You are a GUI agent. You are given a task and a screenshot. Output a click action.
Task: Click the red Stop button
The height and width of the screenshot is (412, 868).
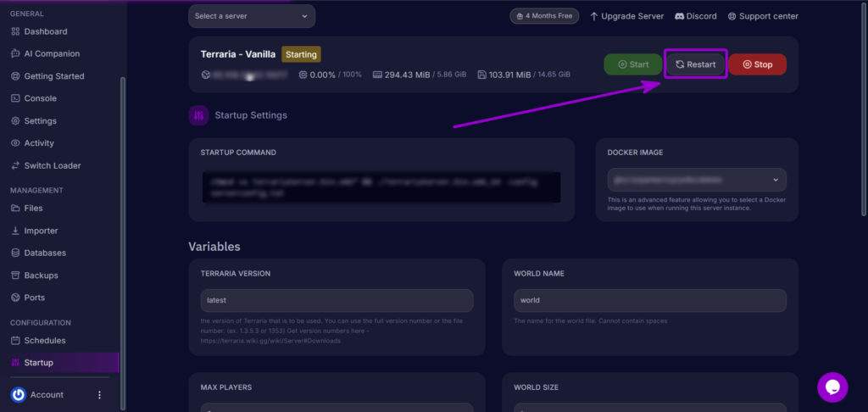(x=757, y=64)
